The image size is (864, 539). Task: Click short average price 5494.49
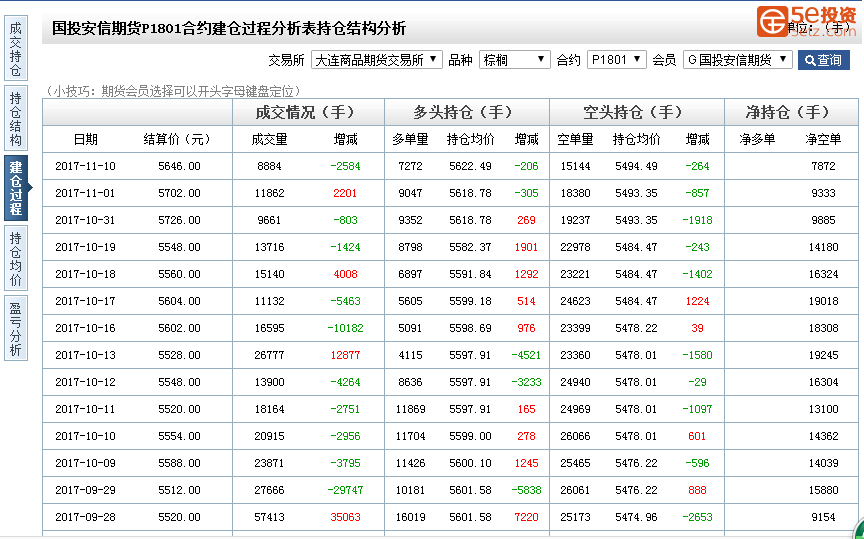[x=636, y=166]
